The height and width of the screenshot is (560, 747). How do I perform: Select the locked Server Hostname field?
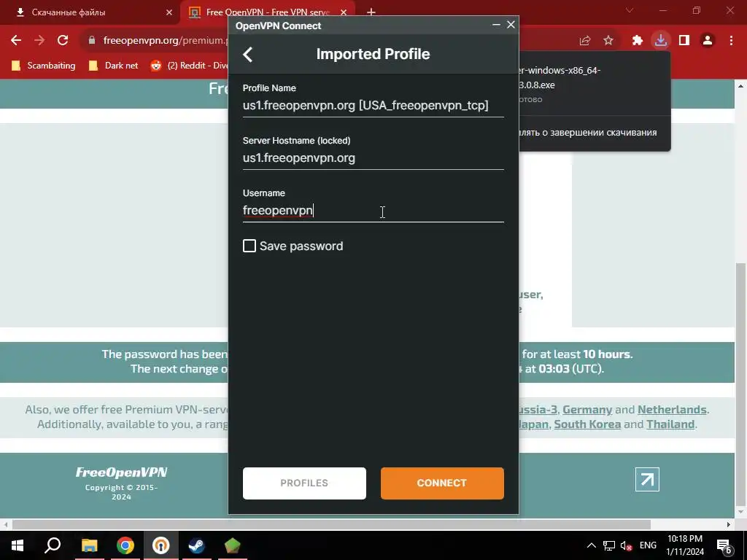tap(373, 158)
